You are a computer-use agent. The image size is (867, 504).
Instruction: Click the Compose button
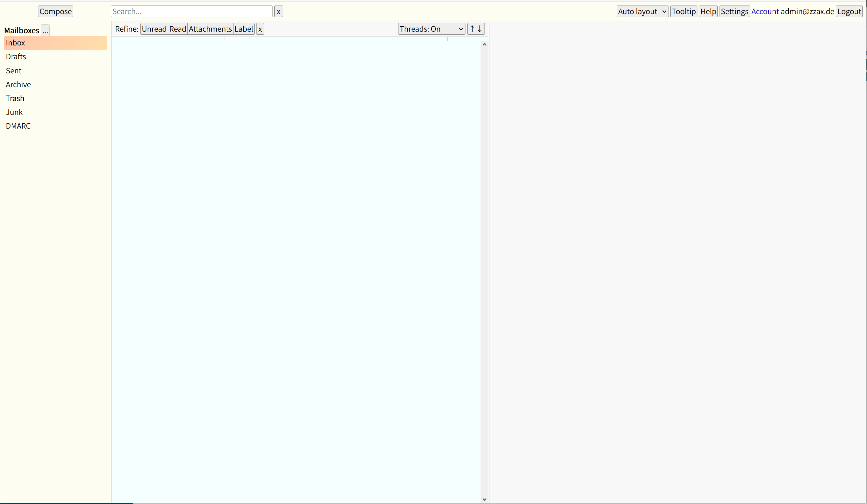55,12
